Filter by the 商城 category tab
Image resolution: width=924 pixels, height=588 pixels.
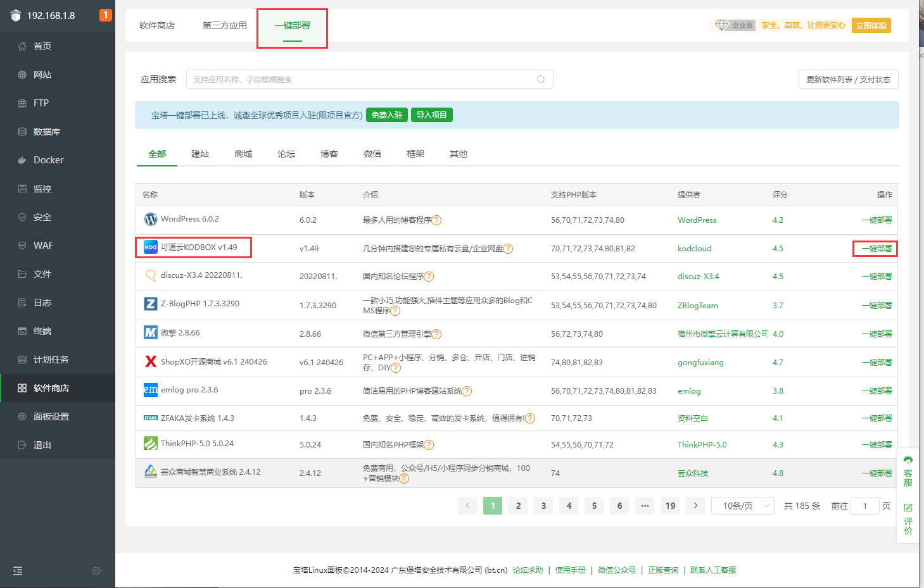(243, 154)
